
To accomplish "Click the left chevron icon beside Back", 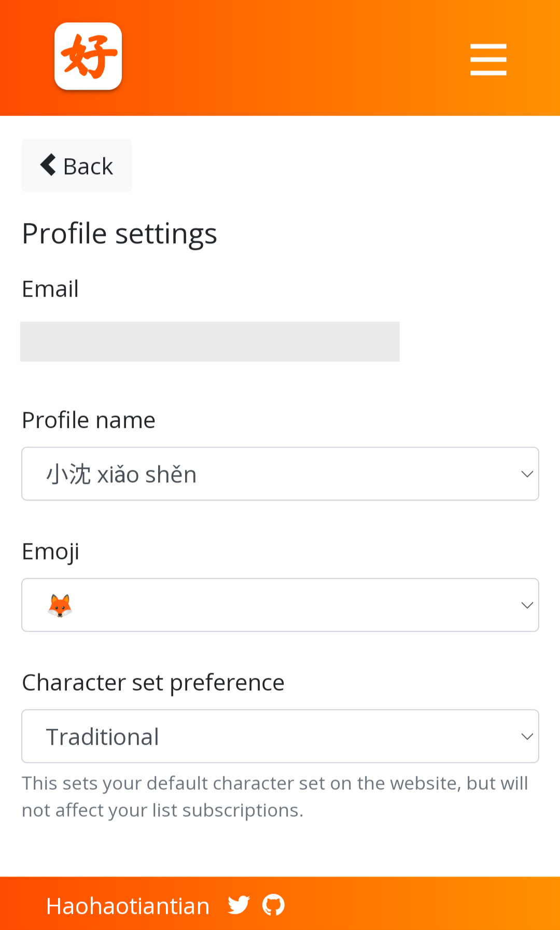I will [x=48, y=165].
